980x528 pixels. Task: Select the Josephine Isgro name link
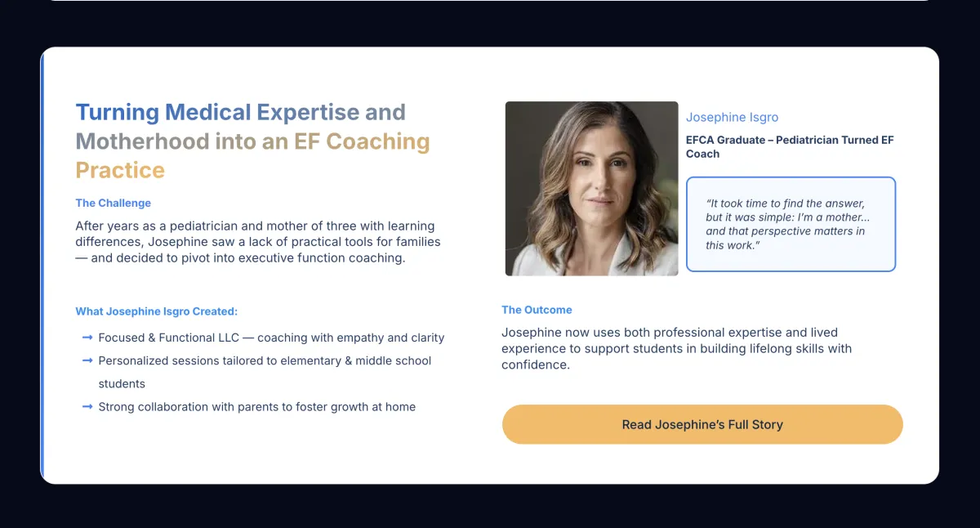pos(732,117)
